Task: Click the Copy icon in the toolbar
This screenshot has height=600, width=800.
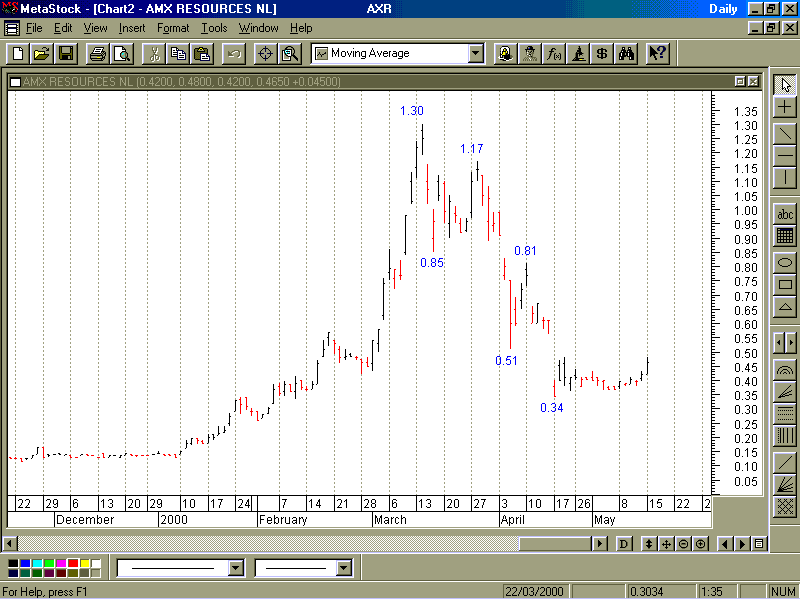Action: point(178,54)
